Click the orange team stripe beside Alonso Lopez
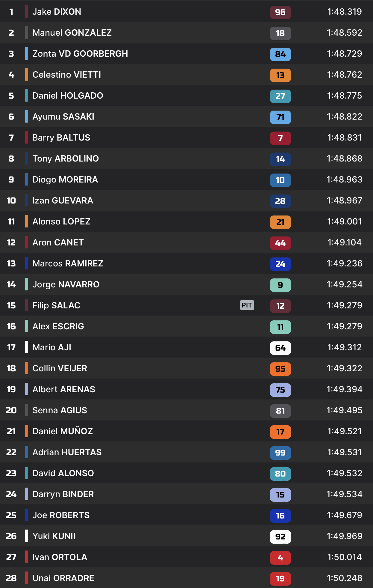Image resolution: width=373 pixels, height=588 pixels. pyautogui.click(x=27, y=221)
